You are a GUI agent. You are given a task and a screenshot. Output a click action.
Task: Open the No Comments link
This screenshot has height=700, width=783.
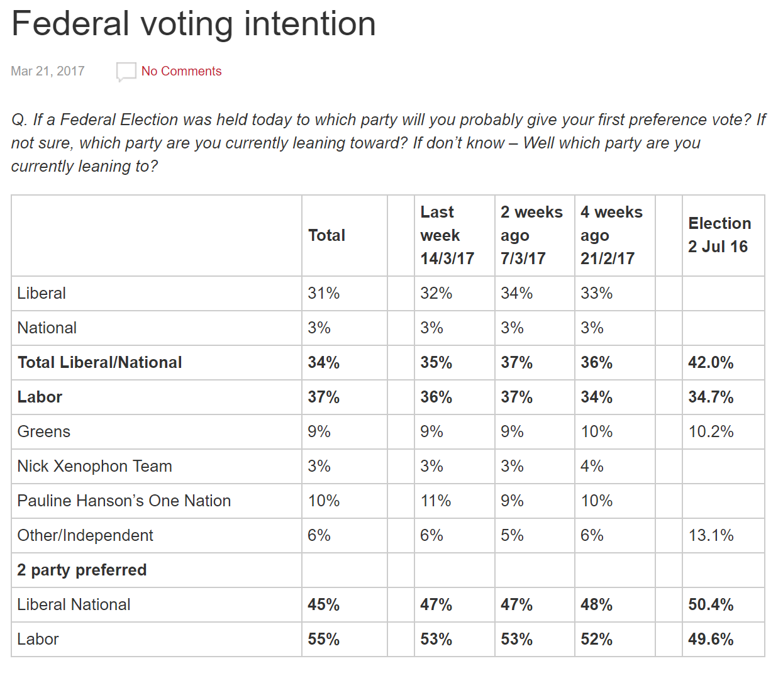pos(181,72)
